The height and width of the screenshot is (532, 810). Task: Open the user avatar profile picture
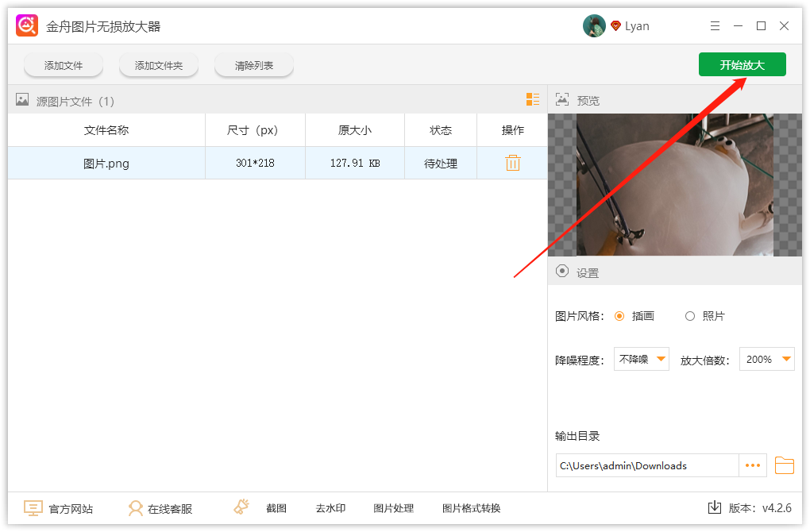pyautogui.click(x=593, y=26)
